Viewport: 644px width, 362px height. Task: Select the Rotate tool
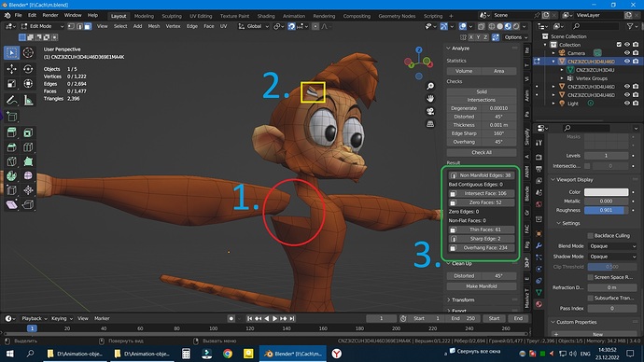(x=28, y=69)
